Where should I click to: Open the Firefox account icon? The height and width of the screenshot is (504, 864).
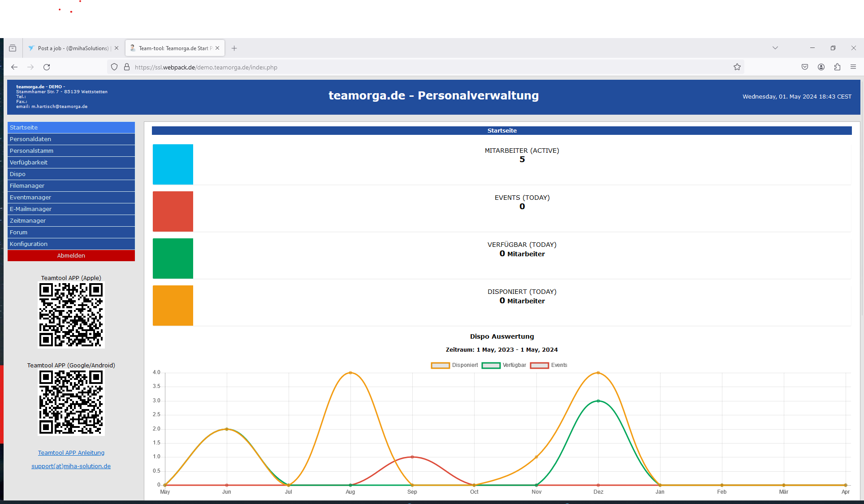[821, 67]
